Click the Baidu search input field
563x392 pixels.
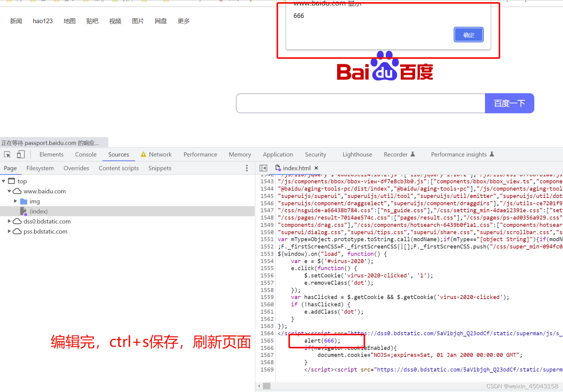[361, 103]
